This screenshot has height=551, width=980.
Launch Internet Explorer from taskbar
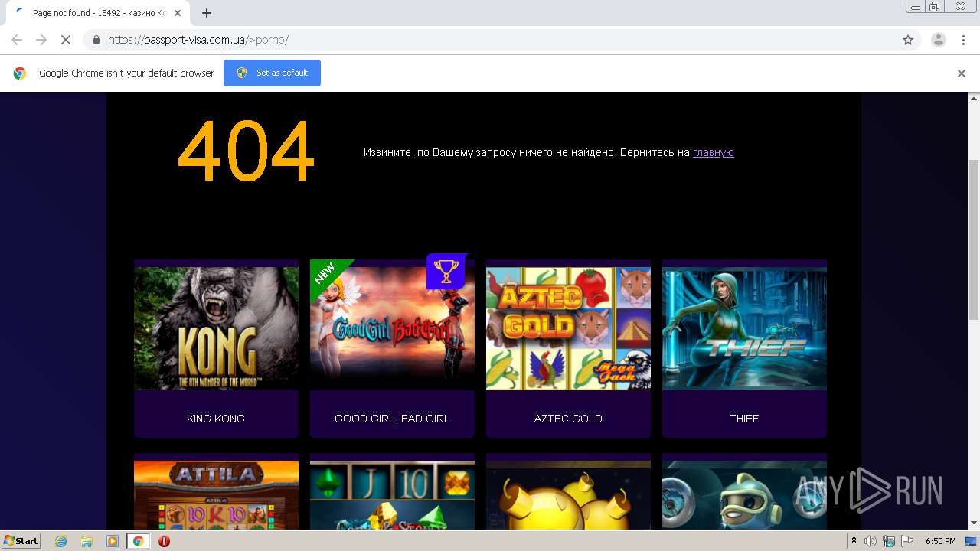pyautogui.click(x=61, y=541)
